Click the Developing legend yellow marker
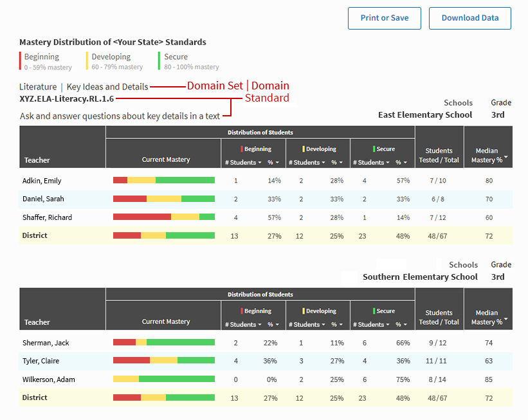This screenshot has width=528, height=420. 87,61
